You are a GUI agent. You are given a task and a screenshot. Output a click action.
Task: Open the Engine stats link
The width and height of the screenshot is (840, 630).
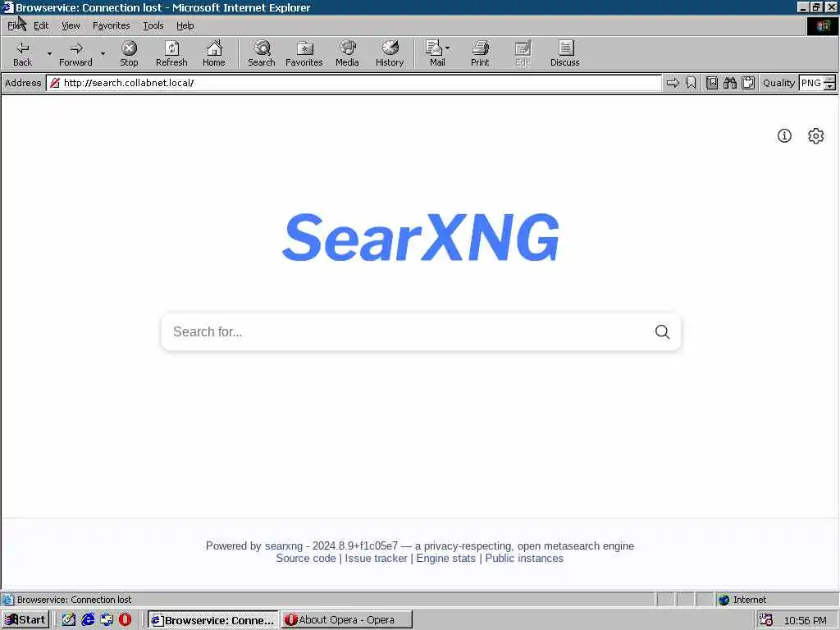[x=445, y=558]
